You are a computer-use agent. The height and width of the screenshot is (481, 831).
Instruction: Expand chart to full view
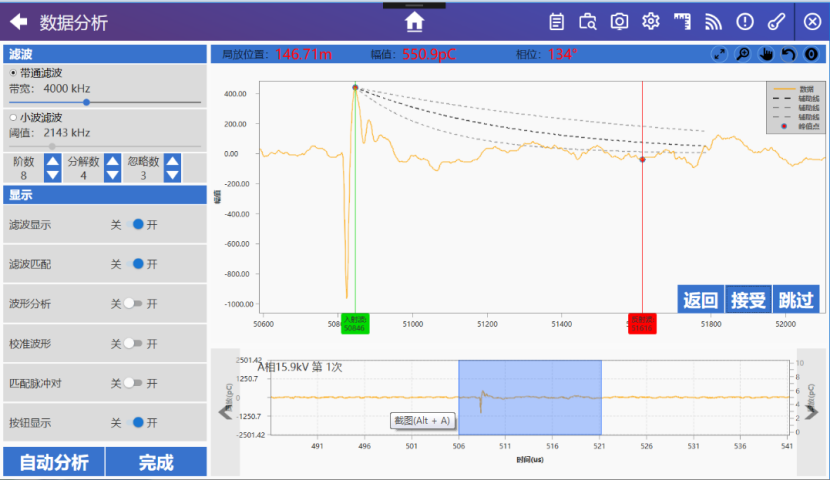[x=719, y=54]
